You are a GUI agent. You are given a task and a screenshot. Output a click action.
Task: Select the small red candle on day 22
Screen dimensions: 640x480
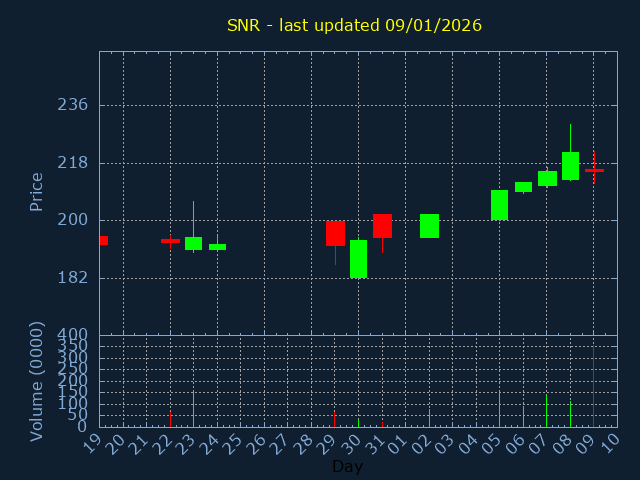pos(170,241)
